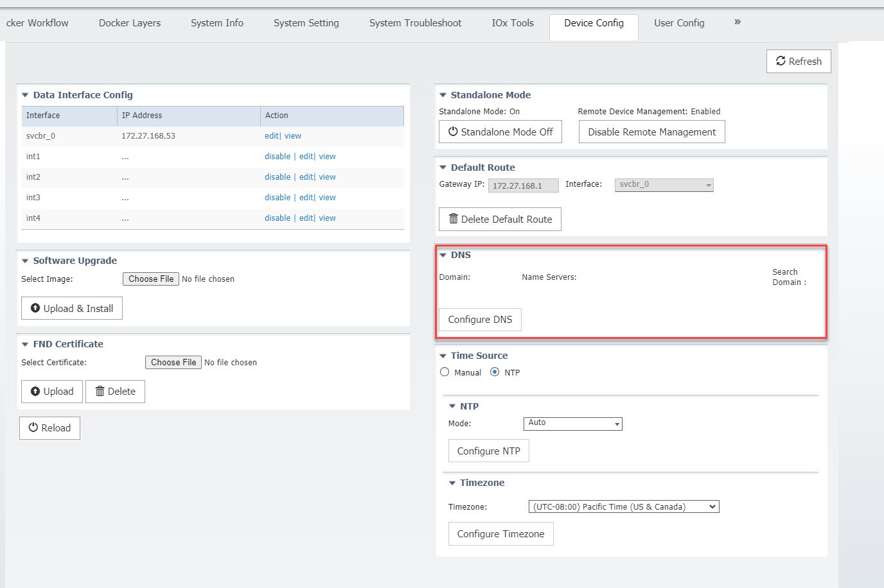Disable the int2 interface
Viewport: 884px width, 588px height.
coord(278,177)
